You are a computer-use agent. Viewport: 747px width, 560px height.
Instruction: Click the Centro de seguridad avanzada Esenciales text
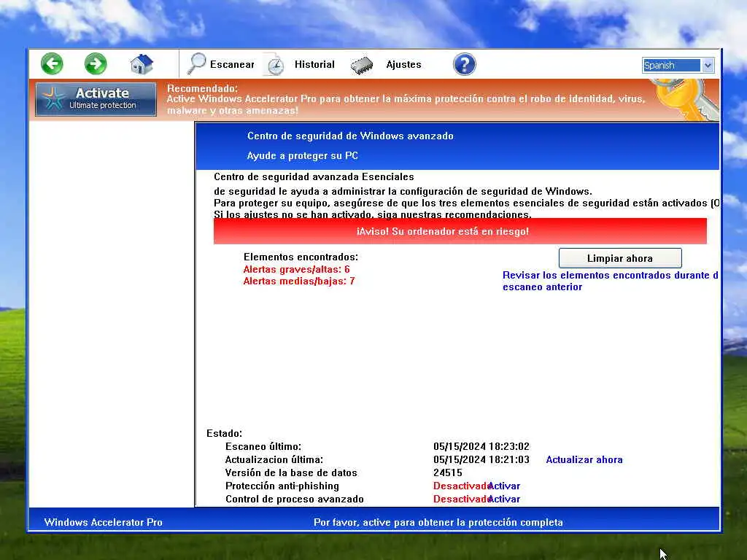tap(314, 176)
